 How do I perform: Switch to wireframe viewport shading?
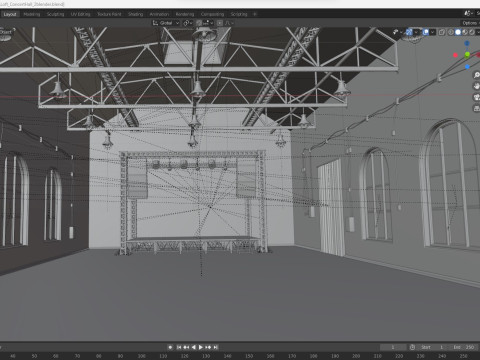click(x=451, y=32)
